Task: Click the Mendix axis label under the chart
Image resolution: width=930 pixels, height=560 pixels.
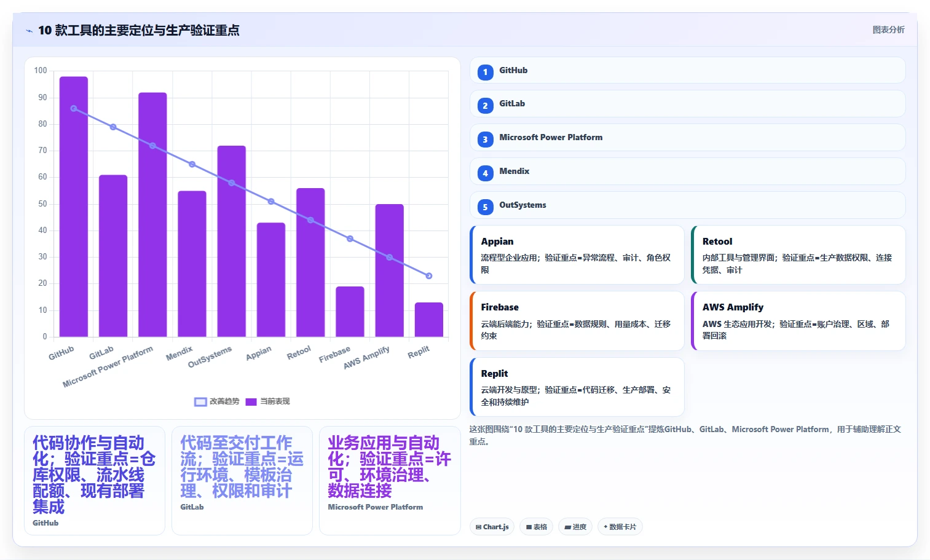Action: pyautogui.click(x=179, y=353)
